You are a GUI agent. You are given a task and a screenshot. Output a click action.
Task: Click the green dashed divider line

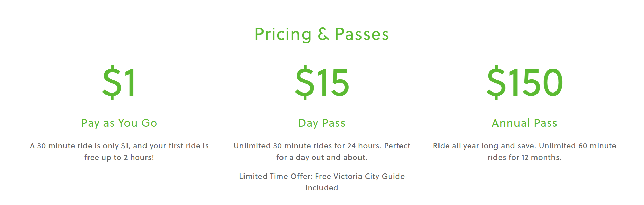pos(322,8)
